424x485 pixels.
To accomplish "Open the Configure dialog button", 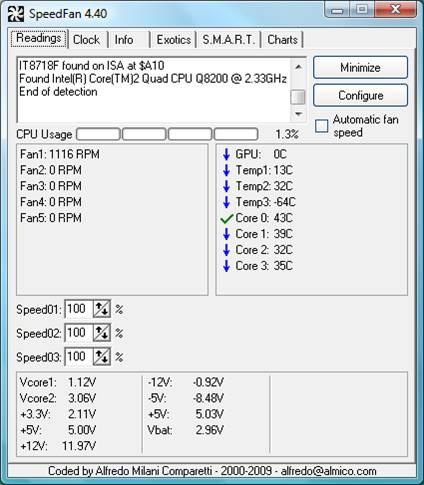I will tap(360, 96).
